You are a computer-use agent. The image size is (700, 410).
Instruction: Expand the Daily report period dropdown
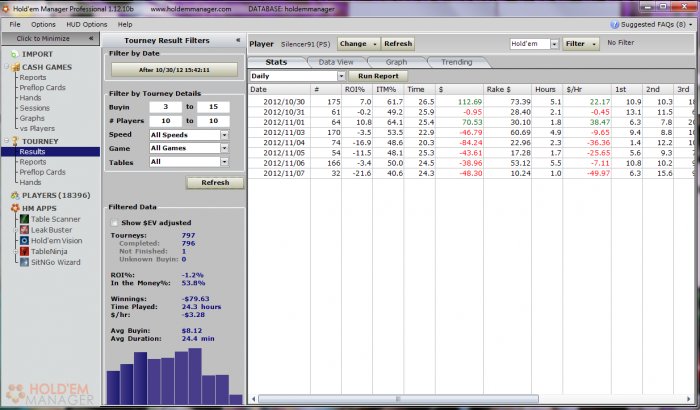pyautogui.click(x=341, y=76)
